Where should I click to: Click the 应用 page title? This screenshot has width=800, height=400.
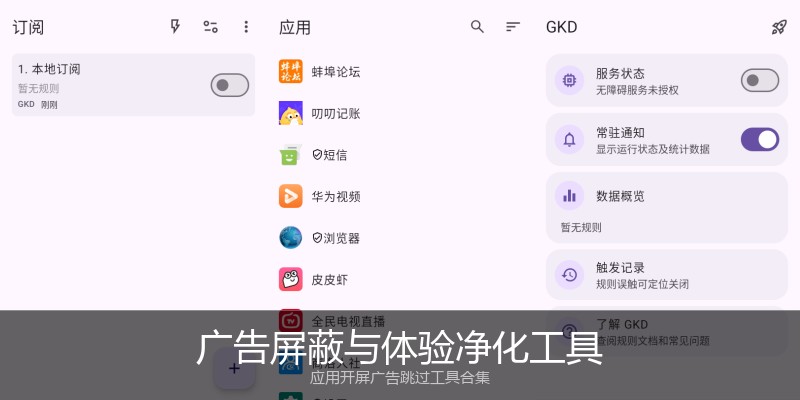[x=295, y=27]
